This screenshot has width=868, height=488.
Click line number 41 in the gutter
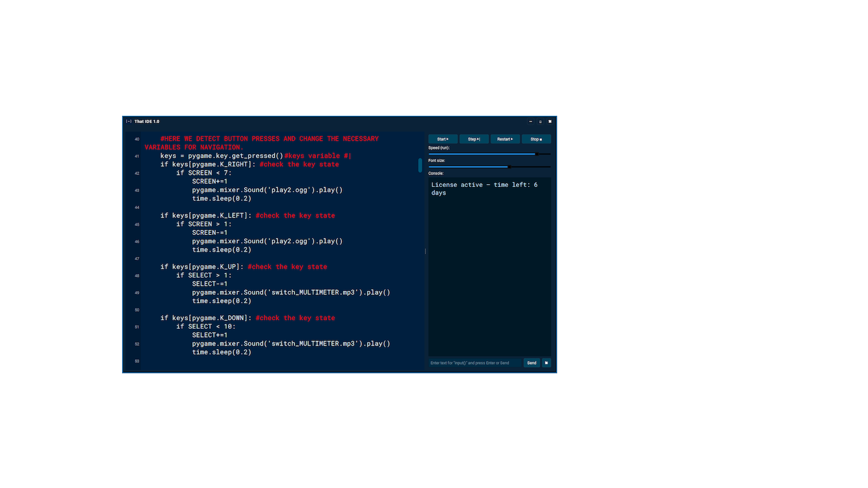coord(137,156)
